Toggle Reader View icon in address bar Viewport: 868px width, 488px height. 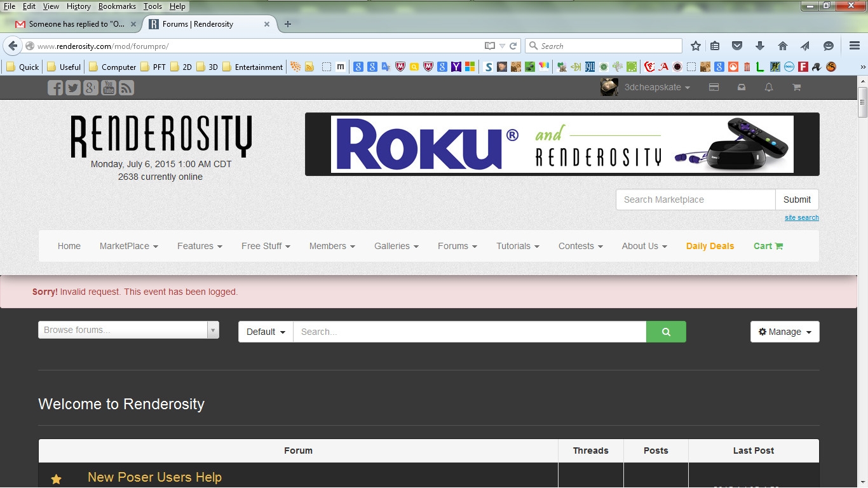(489, 46)
